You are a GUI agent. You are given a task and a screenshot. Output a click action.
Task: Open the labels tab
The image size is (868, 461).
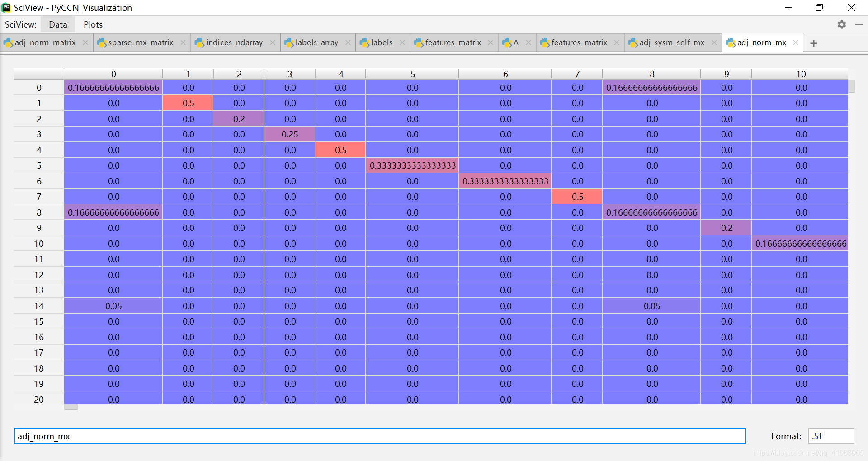[x=381, y=42]
